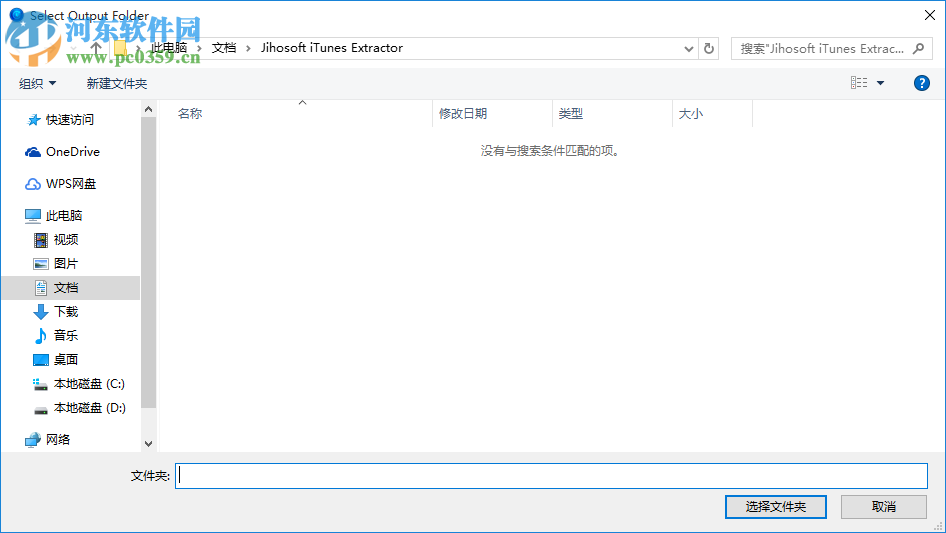Expand breadcrumb chevron after 文档
This screenshot has height=533, width=946.
(x=248, y=48)
